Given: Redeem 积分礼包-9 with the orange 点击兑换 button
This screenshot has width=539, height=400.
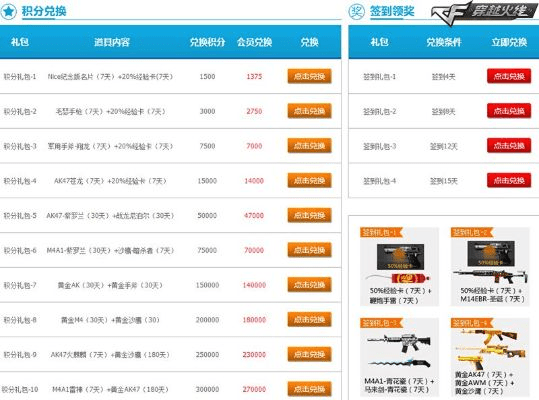Looking at the screenshot, I should (x=309, y=354).
